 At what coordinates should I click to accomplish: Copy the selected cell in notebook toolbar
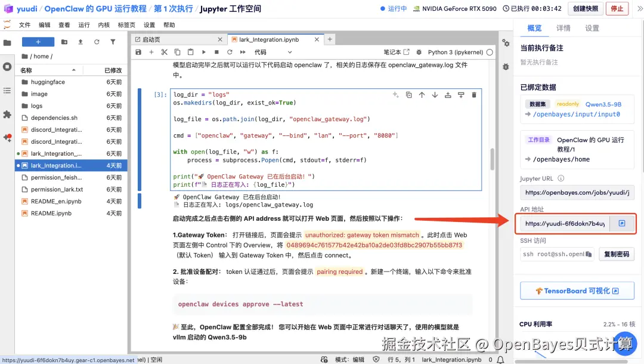click(178, 52)
